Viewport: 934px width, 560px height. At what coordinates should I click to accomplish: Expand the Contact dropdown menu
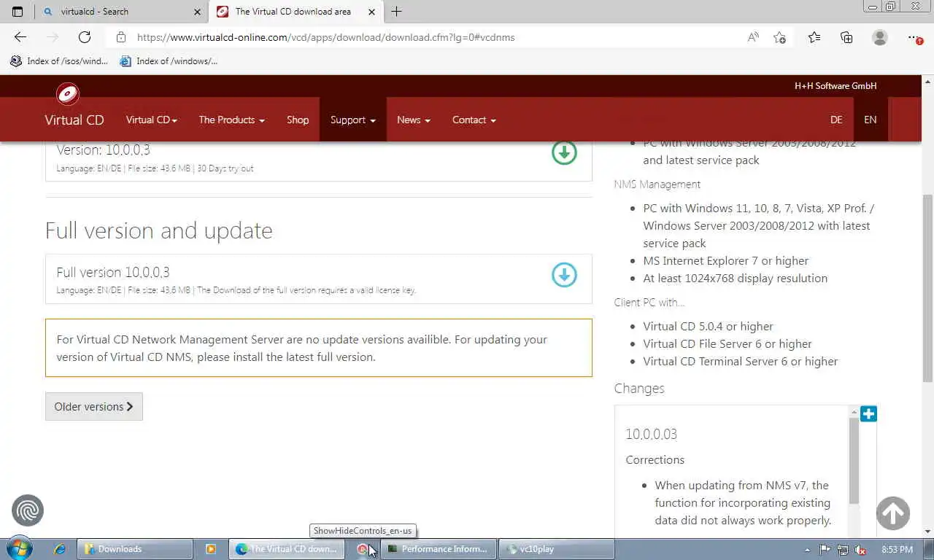(474, 120)
